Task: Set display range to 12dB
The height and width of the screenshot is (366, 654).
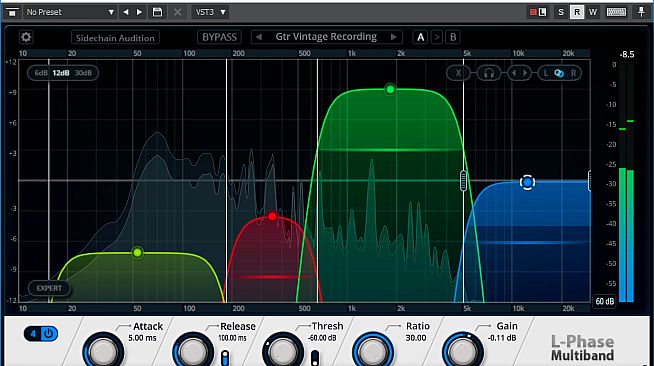Action: click(x=61, y=73)
